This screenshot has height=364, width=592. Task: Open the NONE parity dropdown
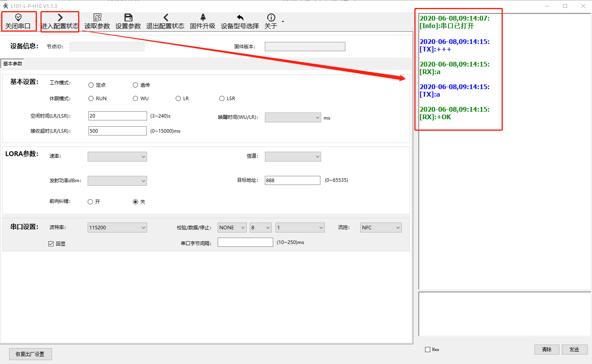pos(232,228)
